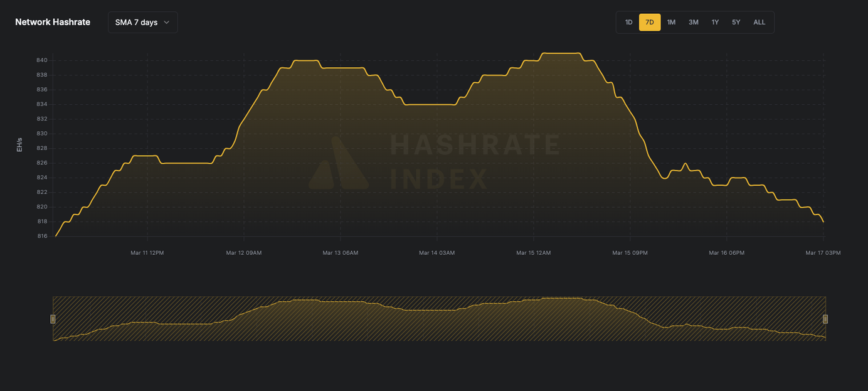
Task: Click the Mar 15 12AM axis label
Action: [x=534, y=253]
